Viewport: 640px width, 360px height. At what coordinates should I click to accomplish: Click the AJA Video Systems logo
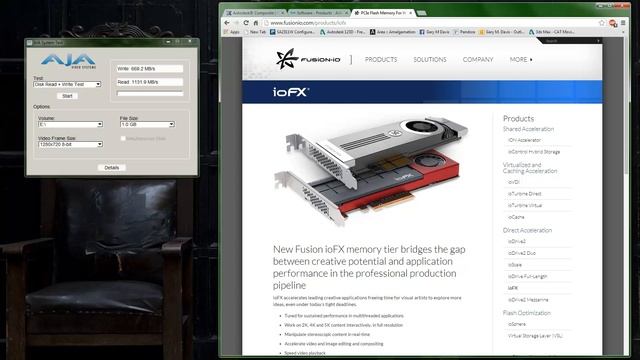click(68, 61)
